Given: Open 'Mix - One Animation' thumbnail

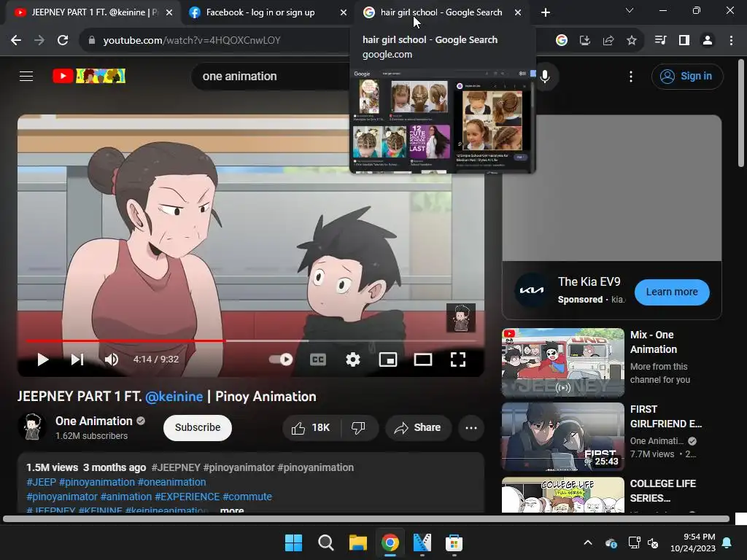Looking at the screenshot, I should 563,362.
